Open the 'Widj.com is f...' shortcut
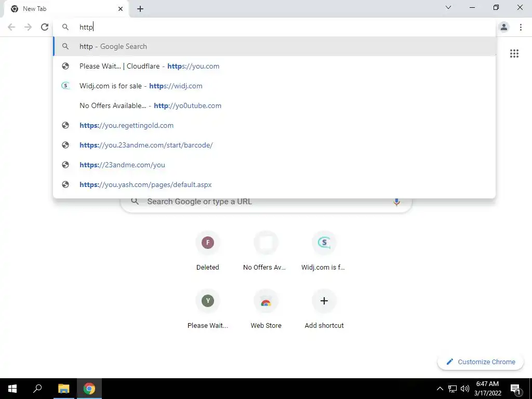 pos(324,251)
